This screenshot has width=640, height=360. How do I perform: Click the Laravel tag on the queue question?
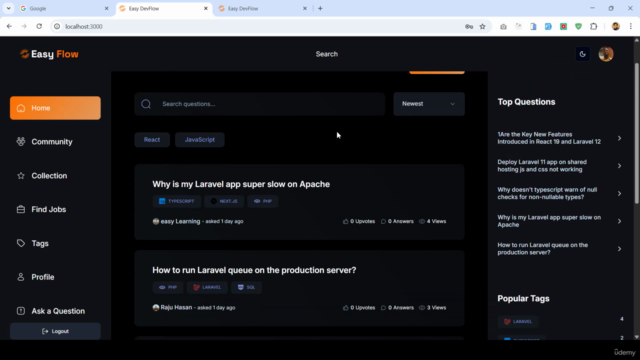(207, 287)
